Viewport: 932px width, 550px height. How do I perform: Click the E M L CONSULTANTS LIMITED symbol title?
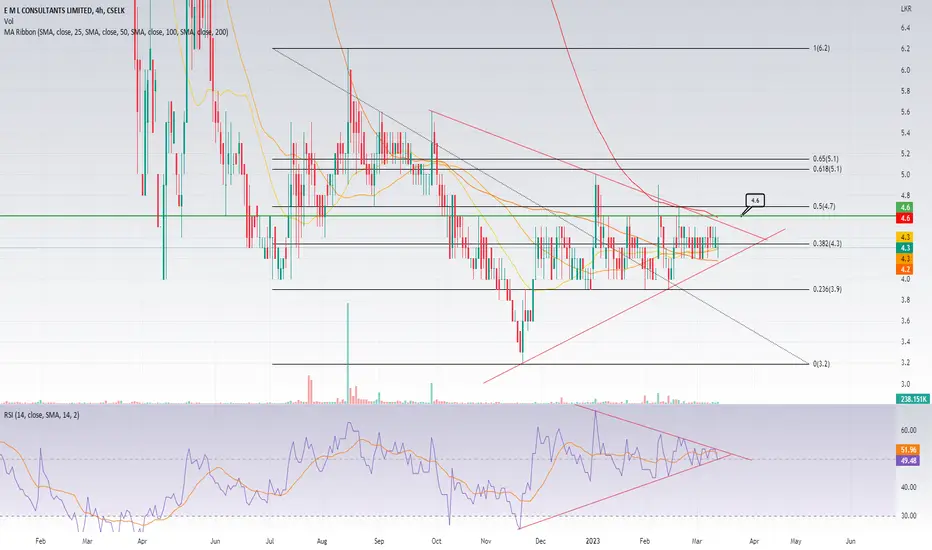coord(64,11)
